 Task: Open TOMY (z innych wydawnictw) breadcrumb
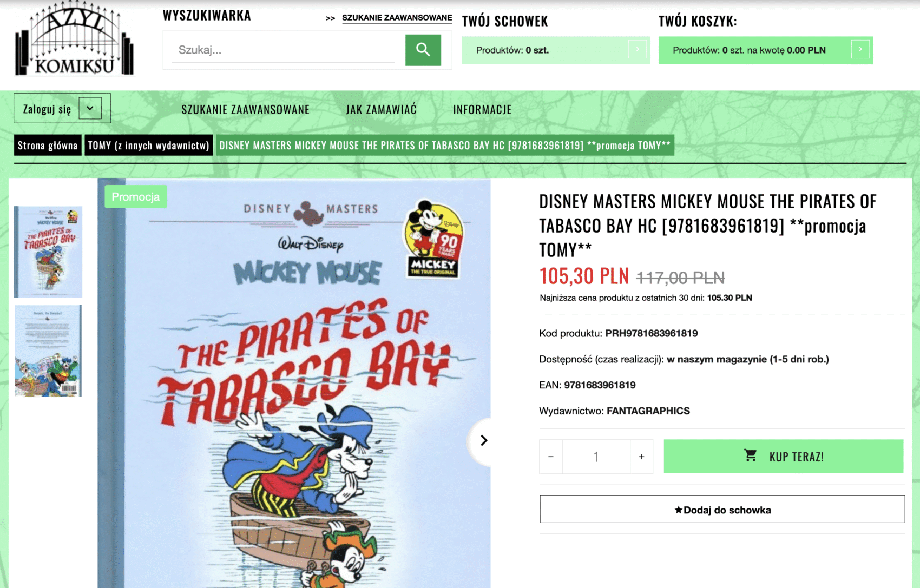(148, 145)
